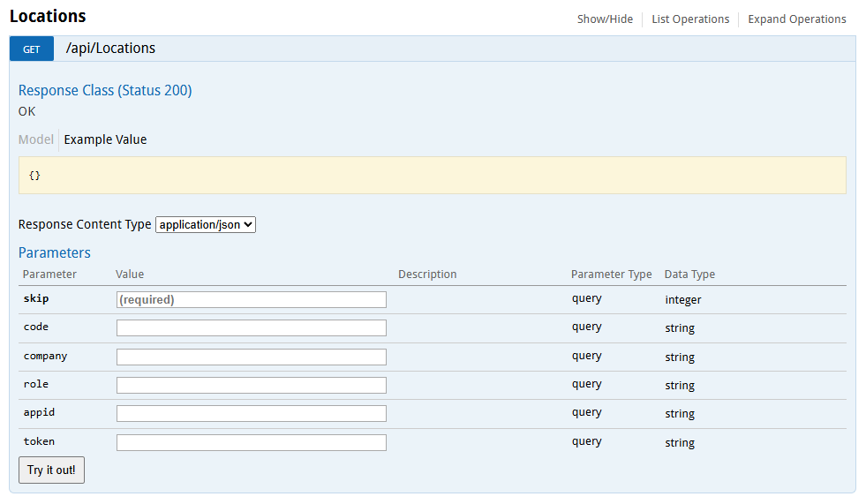Click the Try it out! button
The width and height of the screenshot is (866, 504).
tap(51, 470)
